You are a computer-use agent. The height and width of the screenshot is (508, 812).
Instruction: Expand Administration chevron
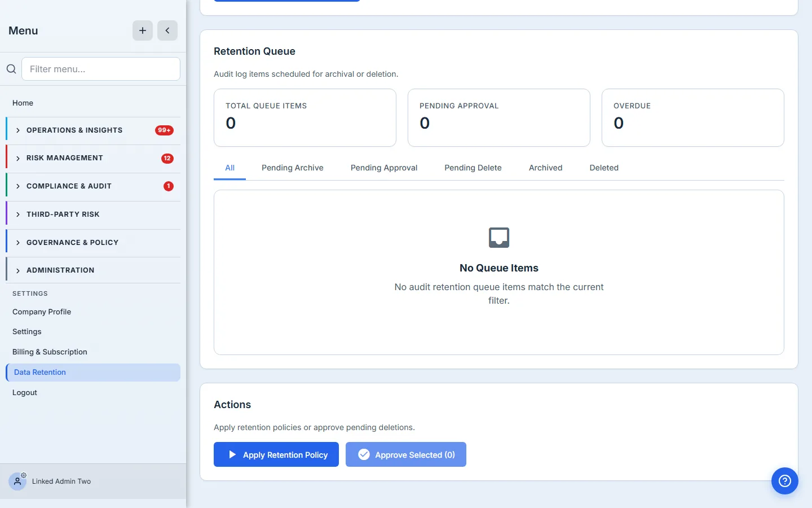[x=18, y=270]
